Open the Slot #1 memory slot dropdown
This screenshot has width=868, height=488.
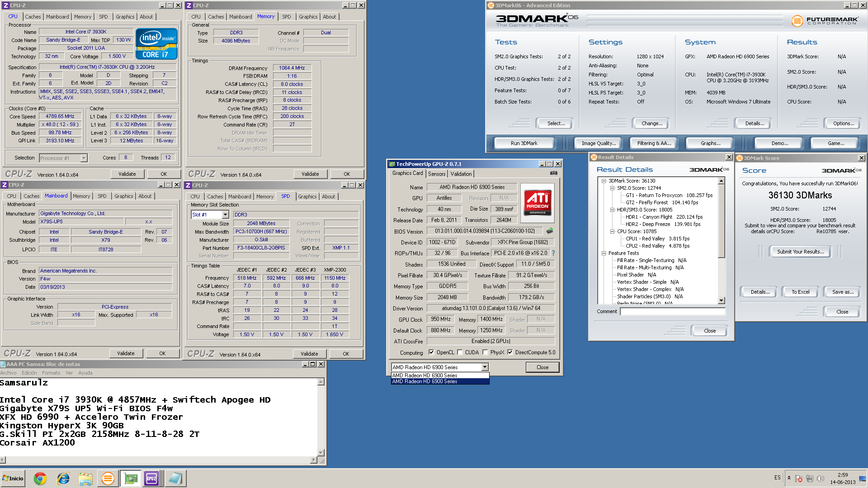pyautogui.click(x=225, y=215)
